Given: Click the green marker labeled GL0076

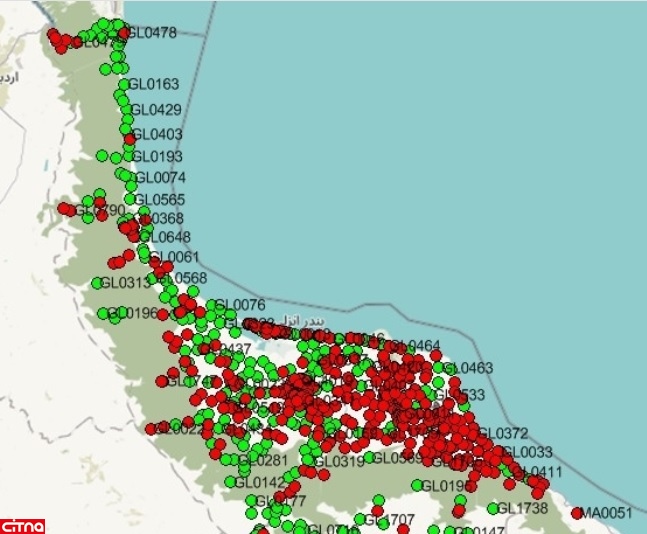Looking at the screenshot, I should pyautogui.click(x=210, y=305).
